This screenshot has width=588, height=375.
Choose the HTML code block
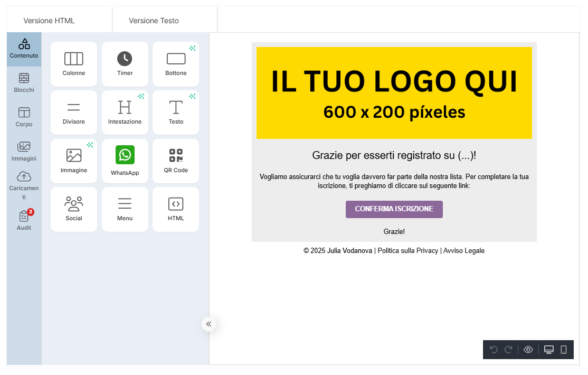176,209
